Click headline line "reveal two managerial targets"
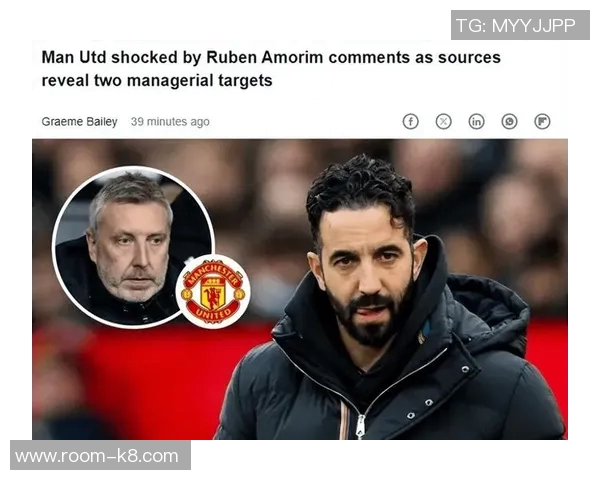This screenshot has width=600, height=480. [x=157, y=80]
